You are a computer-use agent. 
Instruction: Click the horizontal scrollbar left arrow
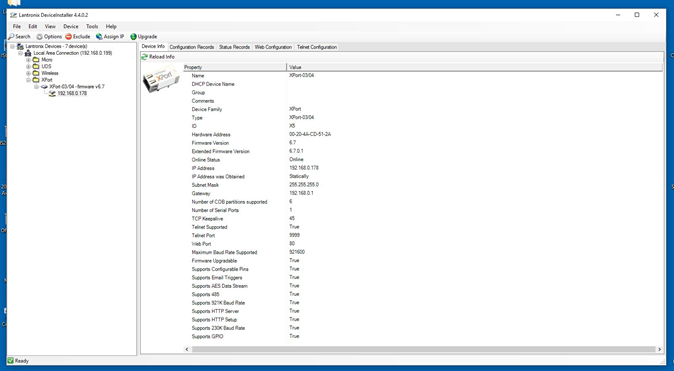[187, 350]
